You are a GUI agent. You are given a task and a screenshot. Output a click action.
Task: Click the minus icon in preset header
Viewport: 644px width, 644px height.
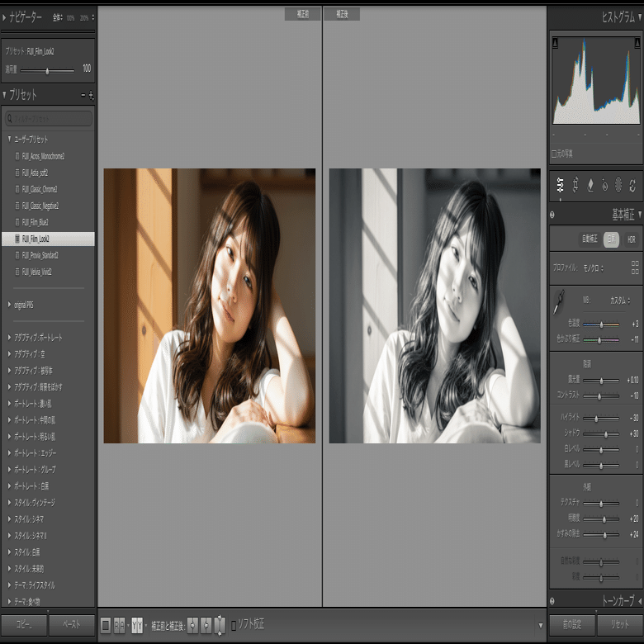pyautogui.click(x=83, y=95)
